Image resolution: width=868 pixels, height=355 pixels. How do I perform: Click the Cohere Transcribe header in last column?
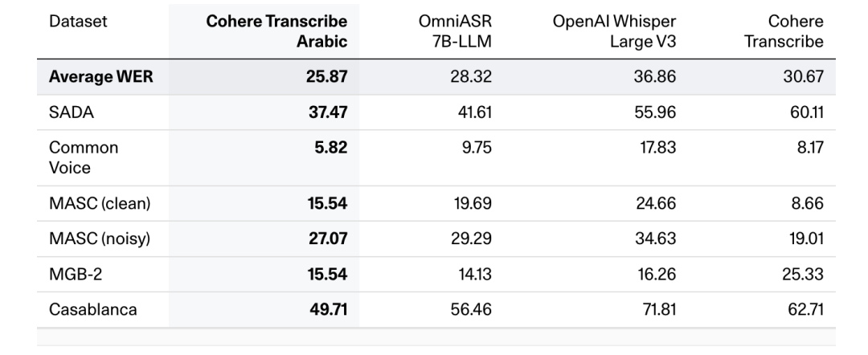[x=784, y=31]
